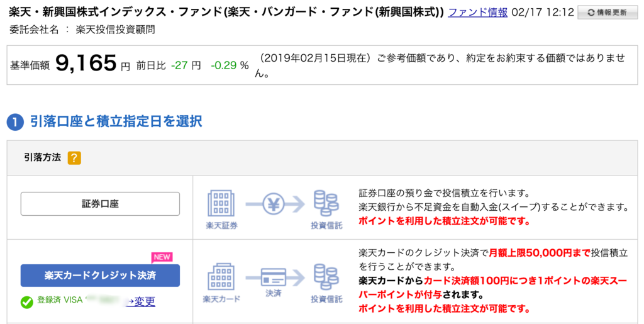Choose 楽天カードクレジット決済 button

click(100, 275)
